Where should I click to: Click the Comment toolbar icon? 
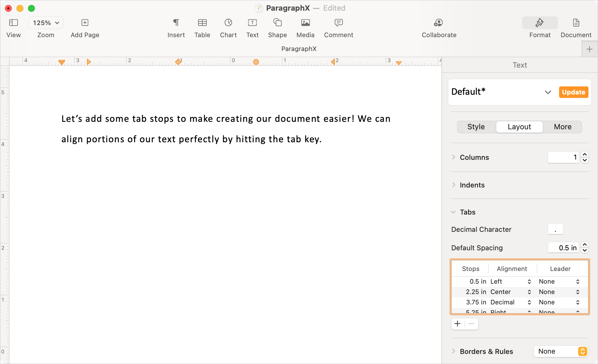(x=339, y=23)
